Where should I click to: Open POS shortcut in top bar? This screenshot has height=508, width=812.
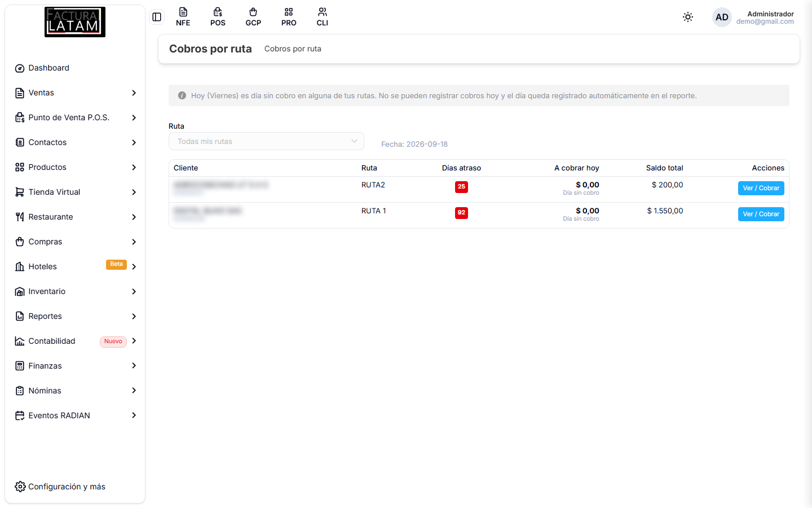218,17
